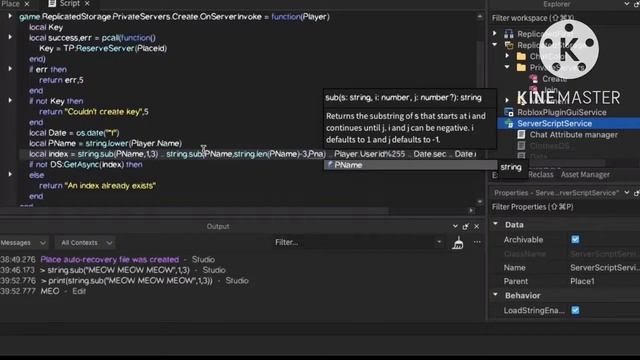Collapse the Output panel chevron
Image resolution: width=640 pixels, height=360 pixels.
(455, 226)
